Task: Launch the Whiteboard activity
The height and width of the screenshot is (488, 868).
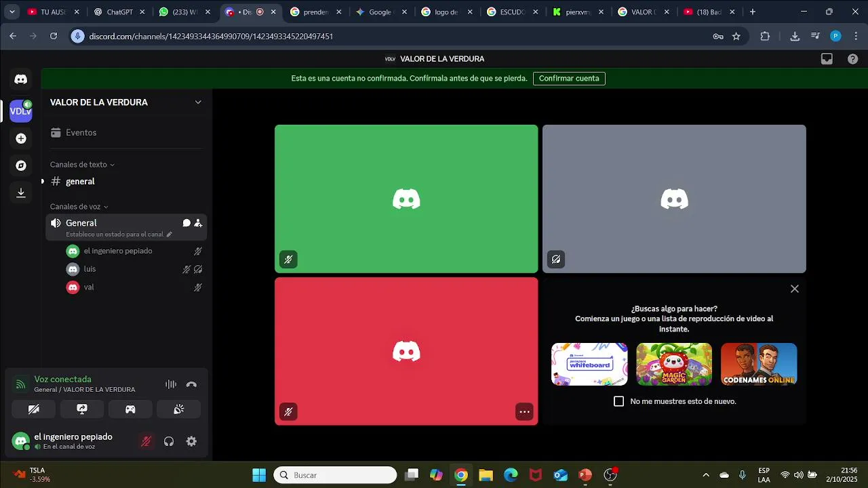Action: [x=589, y=364]
